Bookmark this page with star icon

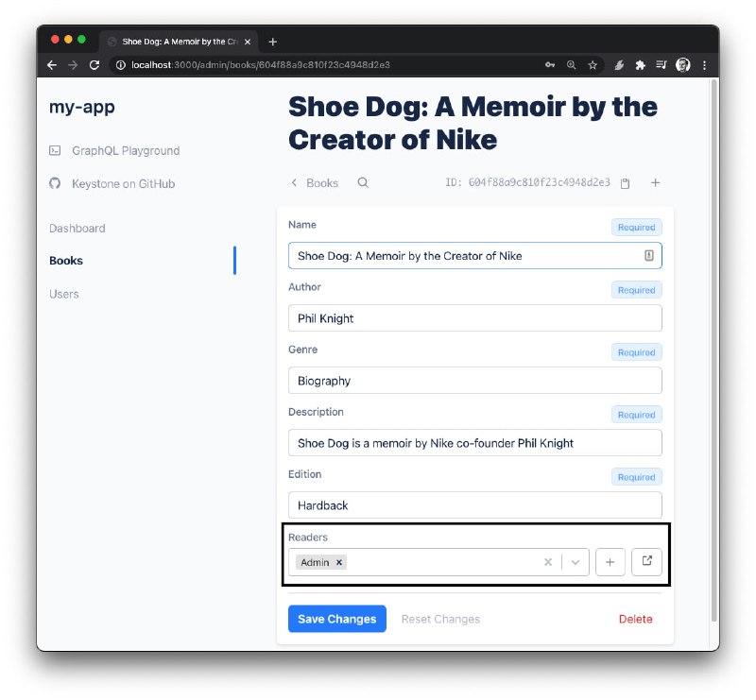(x=593, y=65)
